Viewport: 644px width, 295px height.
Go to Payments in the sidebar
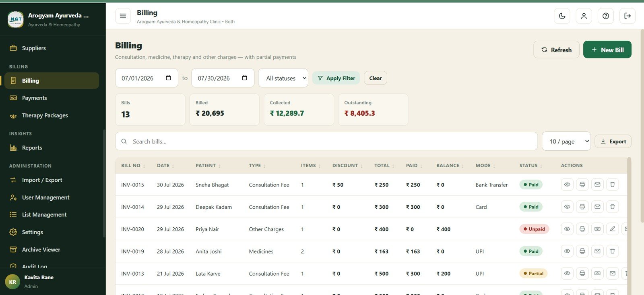pos(52,98)
